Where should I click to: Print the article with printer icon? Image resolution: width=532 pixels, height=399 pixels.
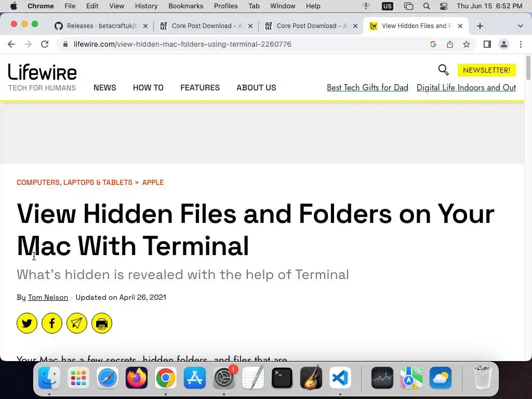coord(102,323)
